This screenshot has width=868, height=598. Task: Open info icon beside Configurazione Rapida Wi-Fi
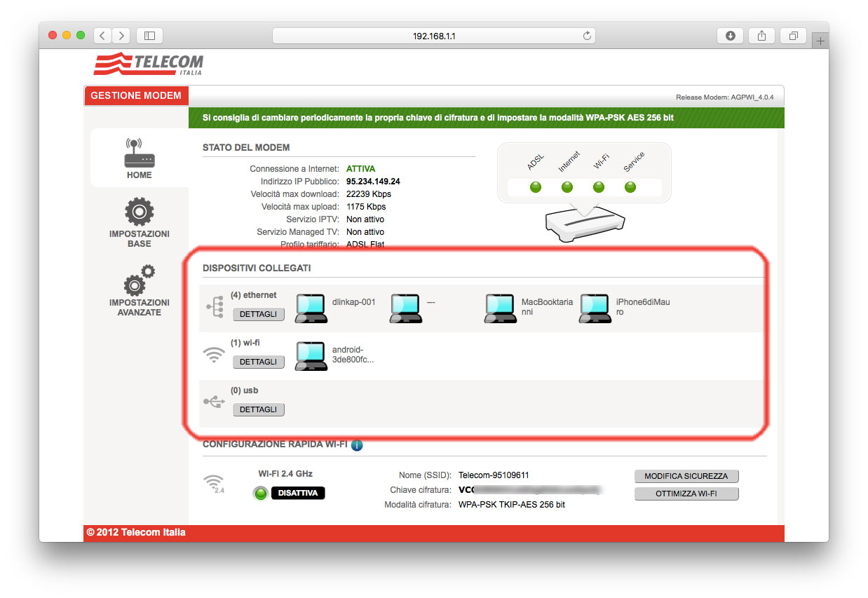[357, 445]
